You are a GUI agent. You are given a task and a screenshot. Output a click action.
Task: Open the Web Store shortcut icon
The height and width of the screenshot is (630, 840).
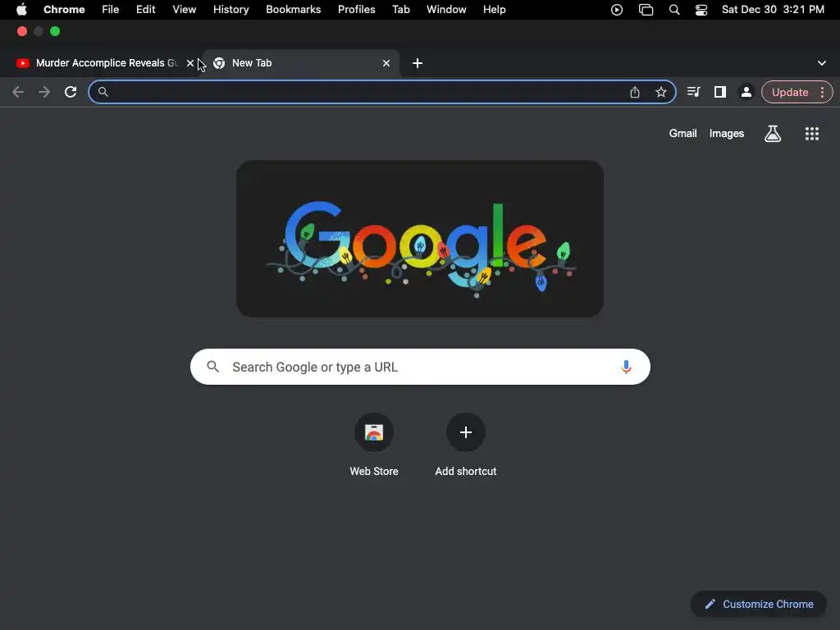pos(374,432)
